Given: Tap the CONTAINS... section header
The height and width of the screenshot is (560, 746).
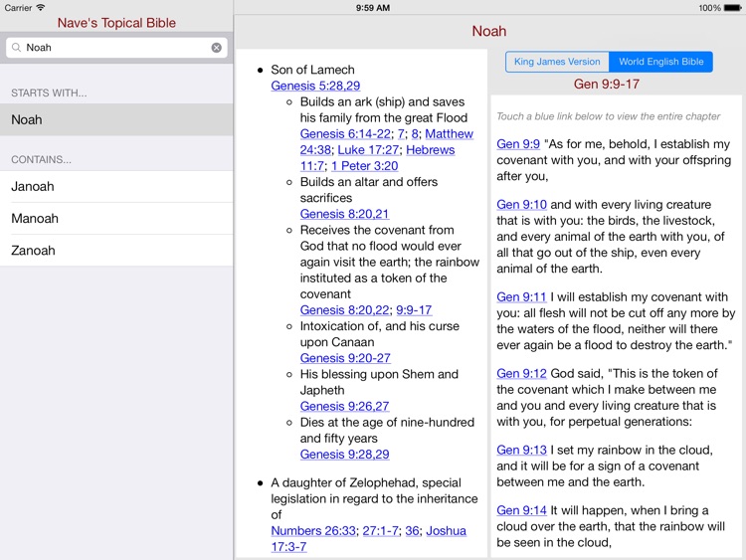Looking at the screenshot, I should pyautogui.click(x=42, y=160).
